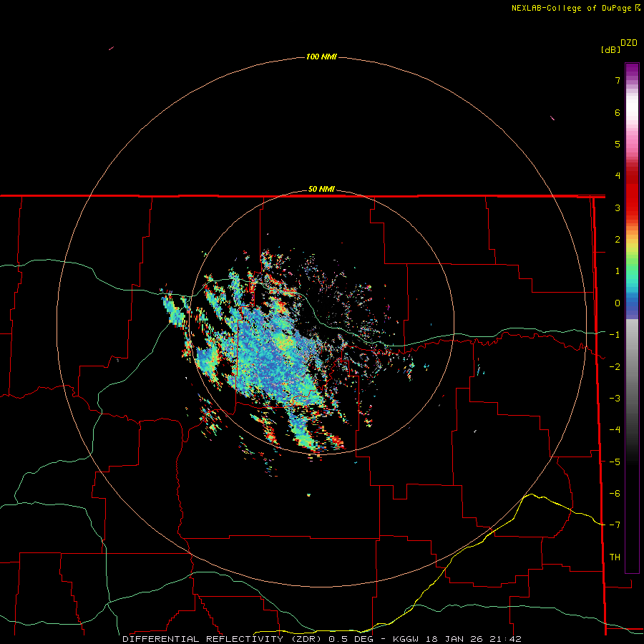Click the -3 value on the color scale
644x644 pixels.
[x=615, y=399]
